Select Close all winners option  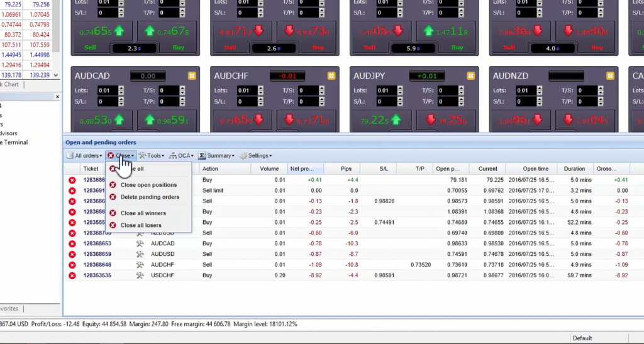pos(143,213)
